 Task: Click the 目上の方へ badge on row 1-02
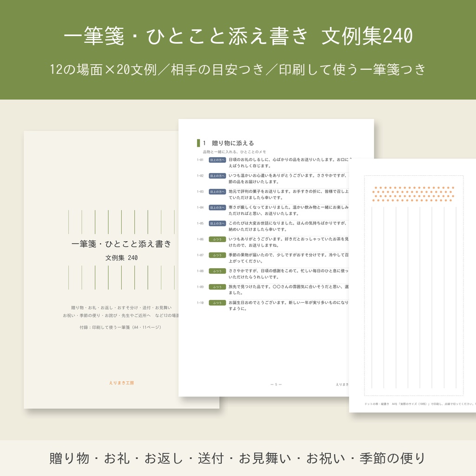tap(218, 176)
